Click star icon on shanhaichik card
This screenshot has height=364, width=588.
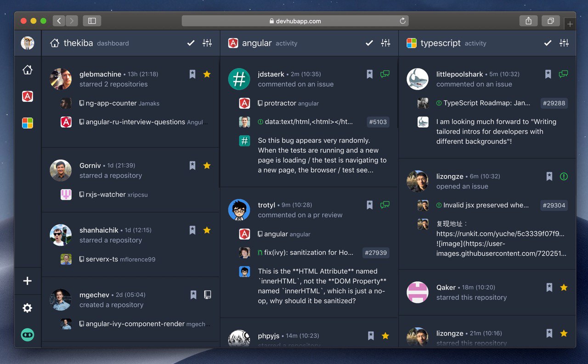point(207,230)
